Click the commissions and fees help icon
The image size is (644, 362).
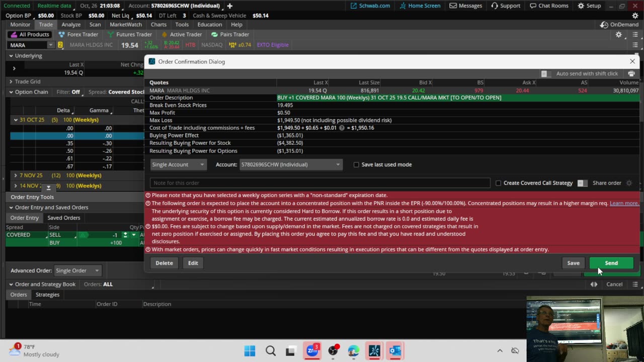[x=342, y=128]
